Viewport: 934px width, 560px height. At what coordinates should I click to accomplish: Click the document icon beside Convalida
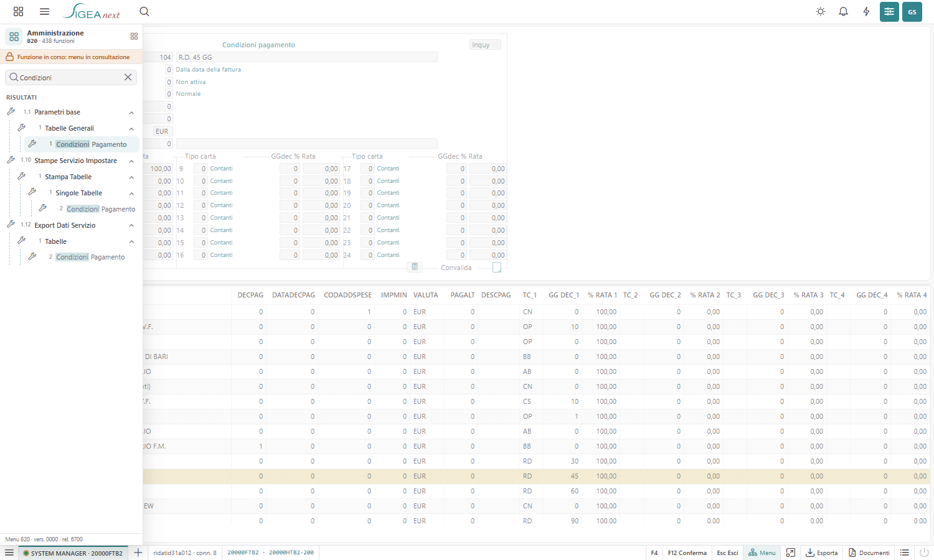coord(415,267)
